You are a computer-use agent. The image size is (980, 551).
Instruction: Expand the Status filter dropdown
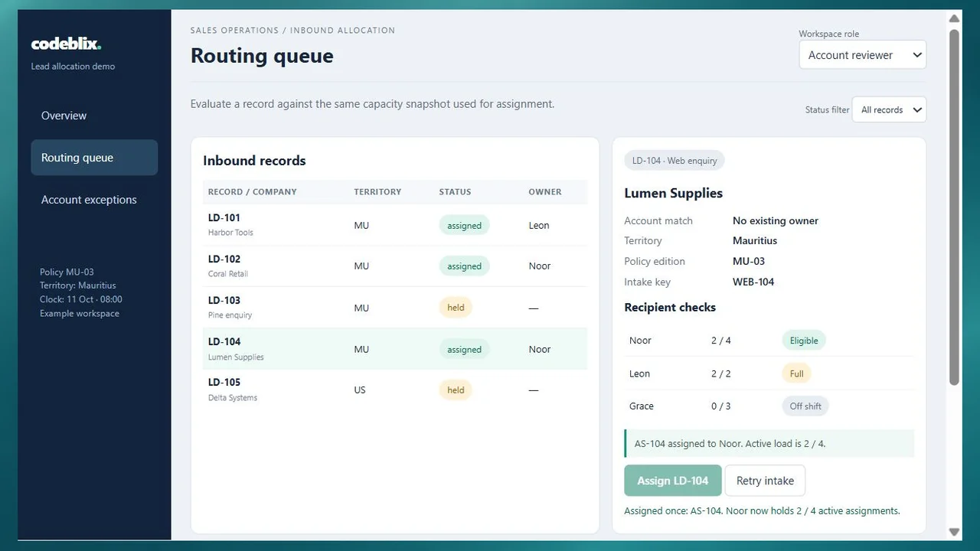tap(889, 109)
